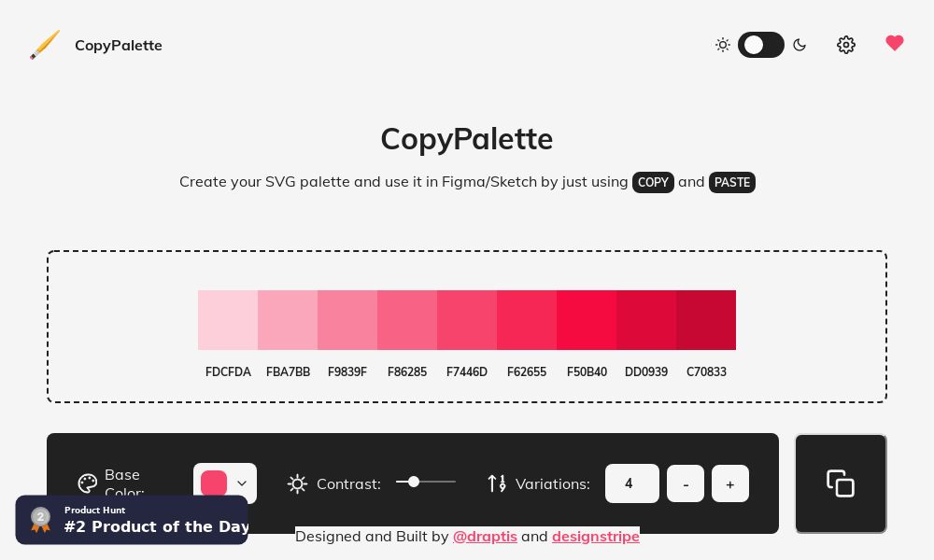This screenshot has width=934, height=560.
Task: Click the sun icon beside Contrast
Action: (x=297, y=483)
